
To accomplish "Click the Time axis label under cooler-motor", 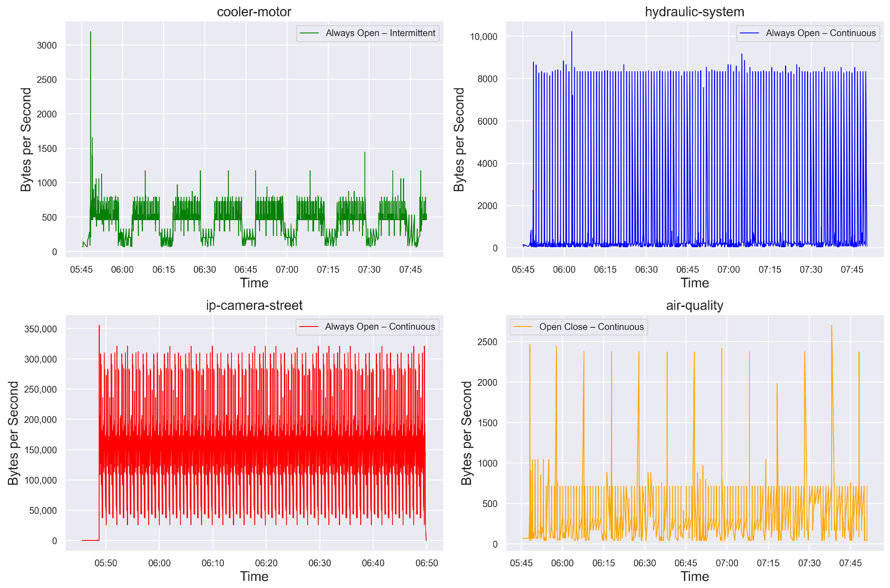I will click(x=254, y=283).
